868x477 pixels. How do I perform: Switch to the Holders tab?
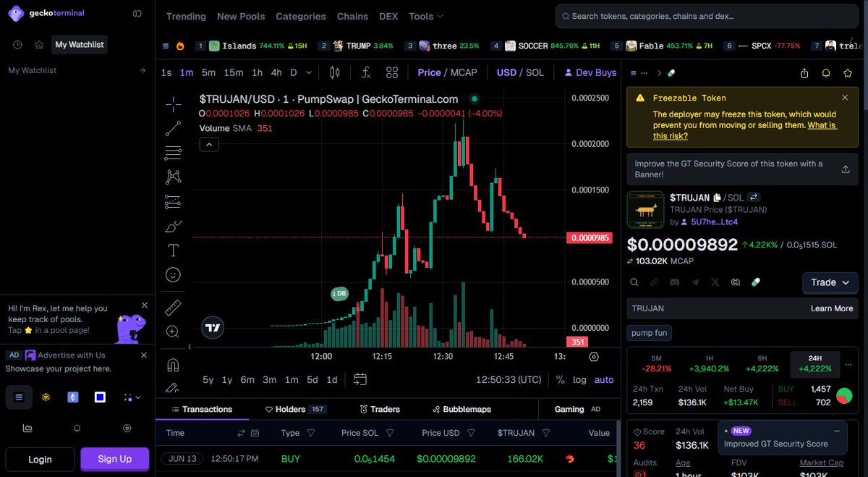(x=296, y=409)
